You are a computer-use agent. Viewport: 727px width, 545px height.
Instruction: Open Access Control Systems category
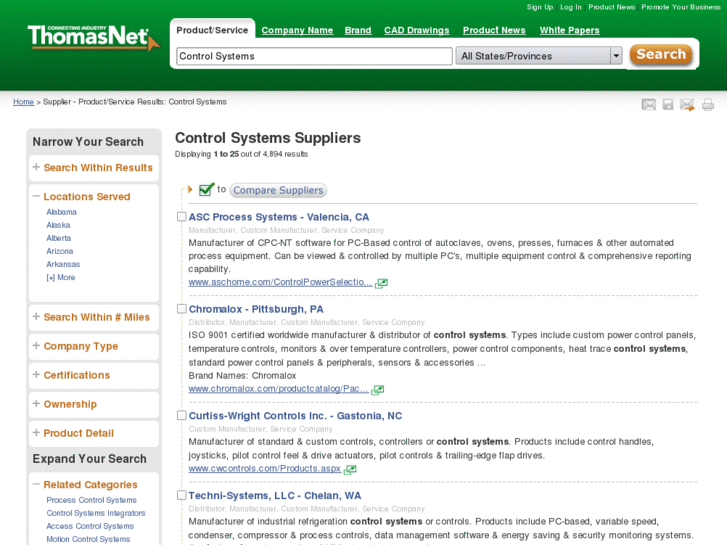90,526
